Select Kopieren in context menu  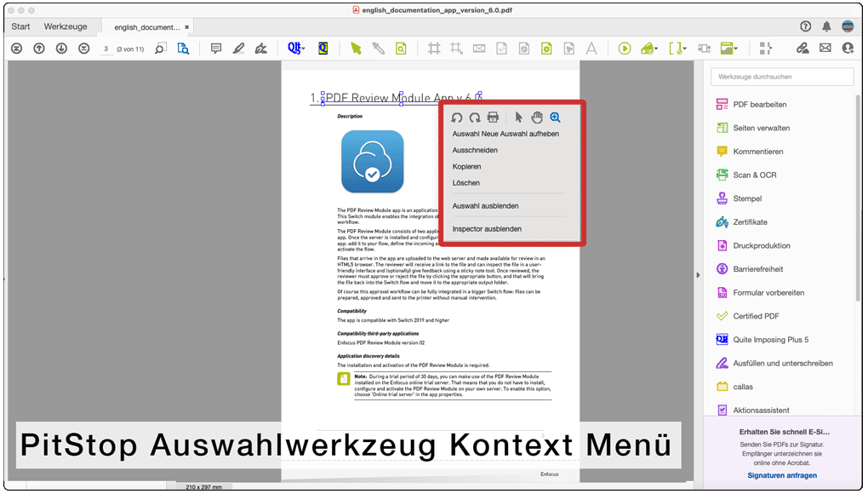point(466,167)
